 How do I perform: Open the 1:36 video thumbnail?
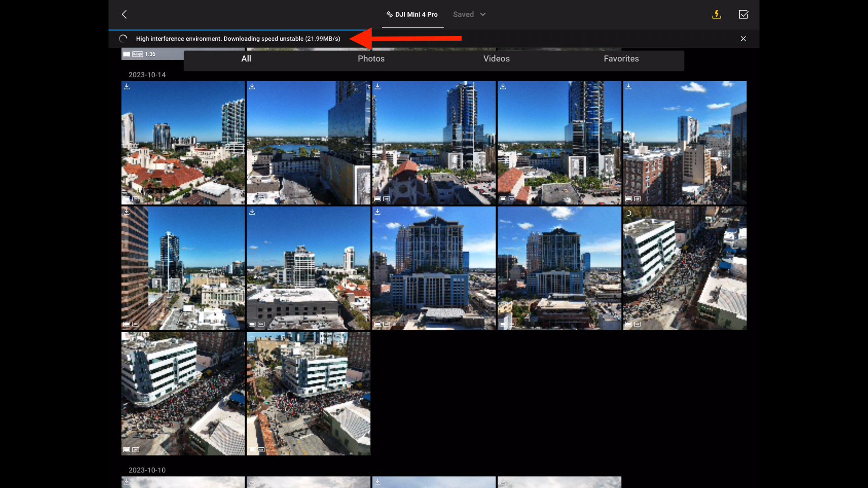(152, 54)
